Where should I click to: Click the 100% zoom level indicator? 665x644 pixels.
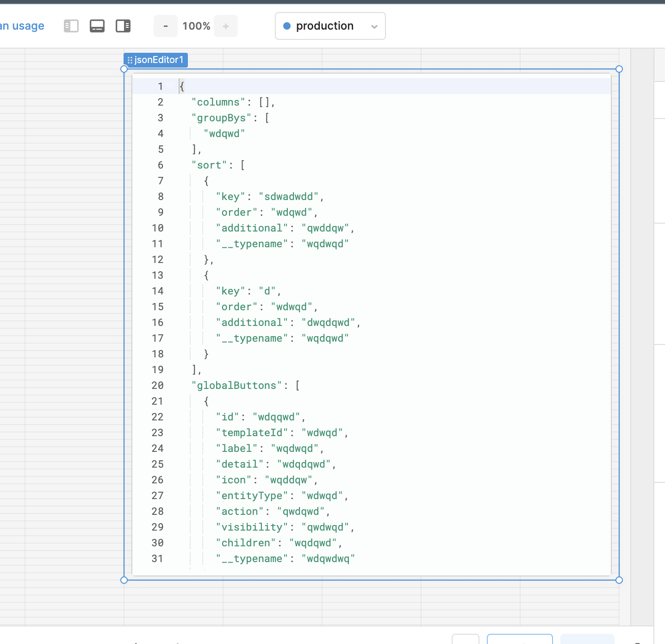point(196,26)
